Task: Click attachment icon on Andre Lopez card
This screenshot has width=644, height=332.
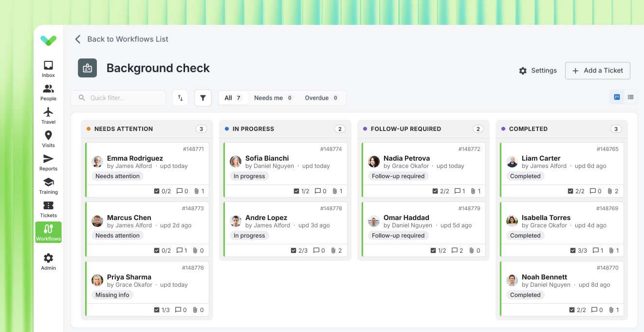Action: coord(333,251)
